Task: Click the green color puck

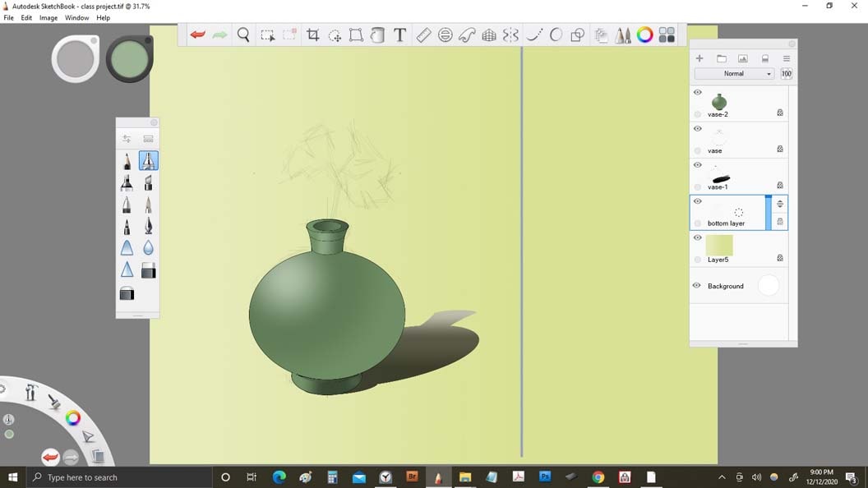Action: pos(129,58)
